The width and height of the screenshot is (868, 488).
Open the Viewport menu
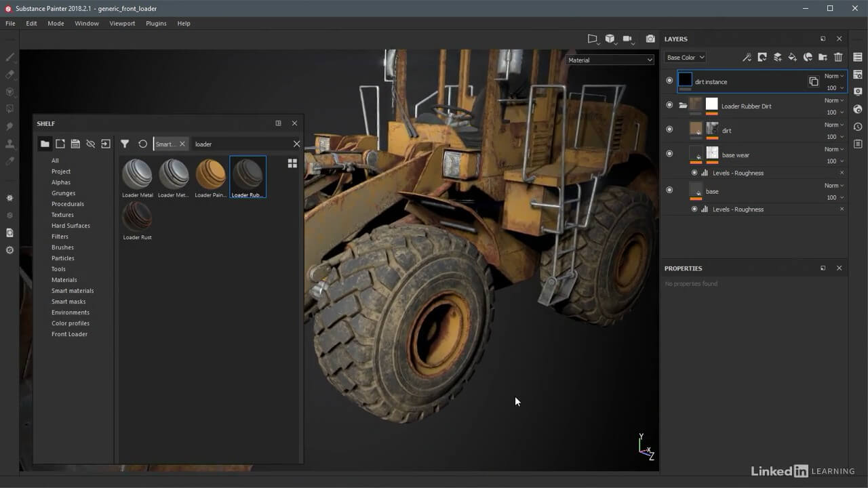tap(122, 24)
